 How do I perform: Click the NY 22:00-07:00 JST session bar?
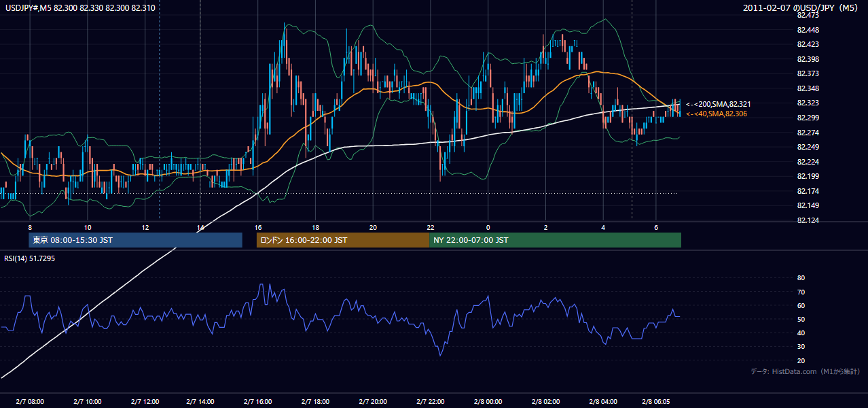pyautogui.click(x=555, y=240)
